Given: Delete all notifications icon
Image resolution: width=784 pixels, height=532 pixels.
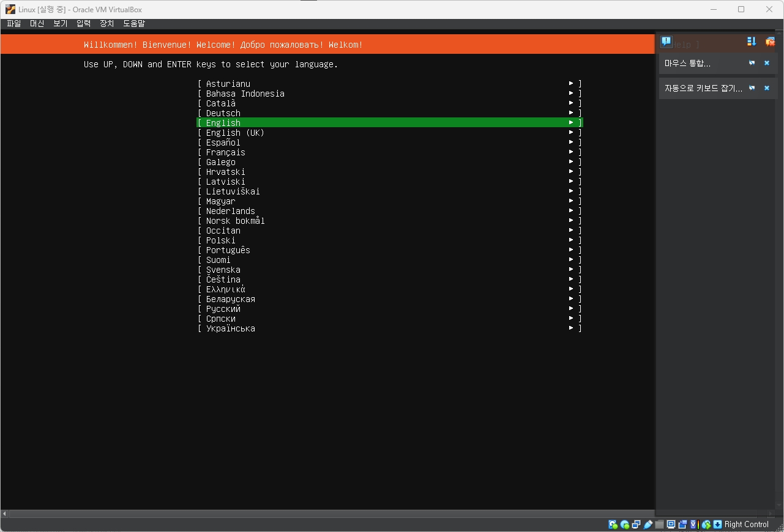Looking at the screenshot, I should click(770, 42).
